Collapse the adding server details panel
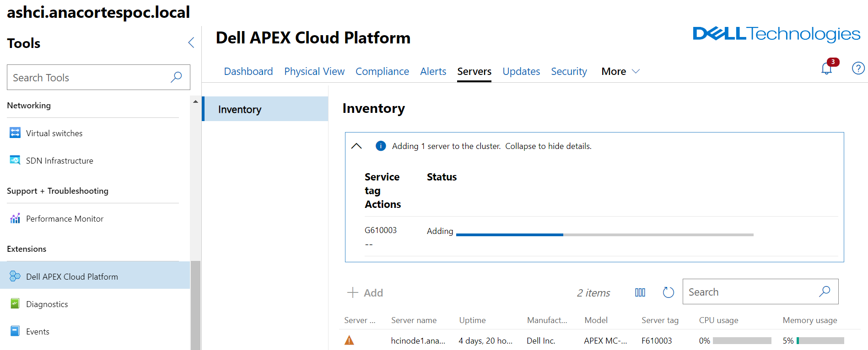The height and width of the screenshot is (350, 868). (356, 146)
